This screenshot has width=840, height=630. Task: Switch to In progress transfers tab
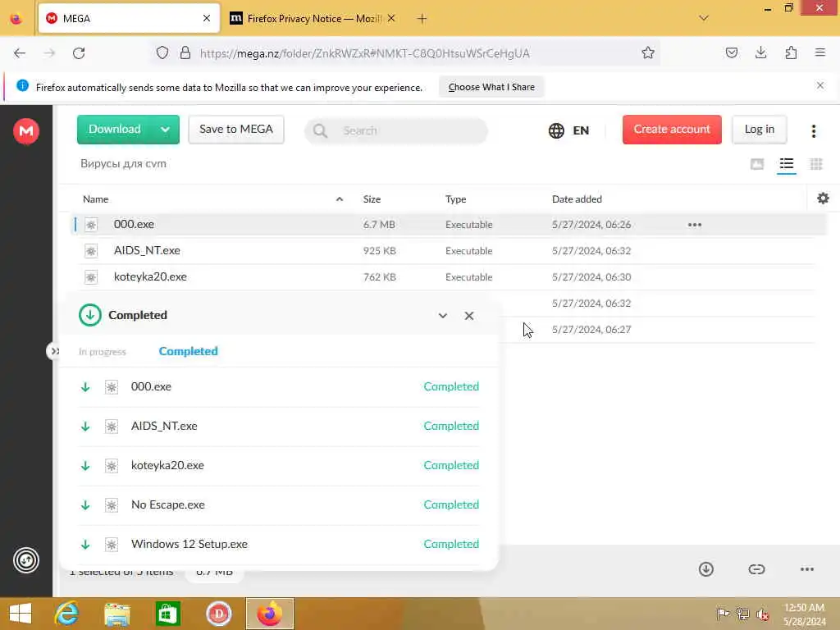click(103, 352)
